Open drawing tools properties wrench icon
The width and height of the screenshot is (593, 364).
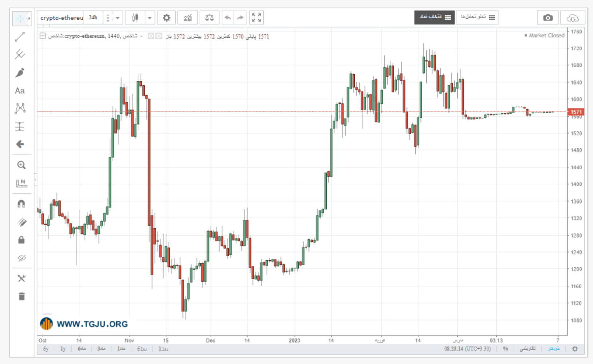pos(21,278)
